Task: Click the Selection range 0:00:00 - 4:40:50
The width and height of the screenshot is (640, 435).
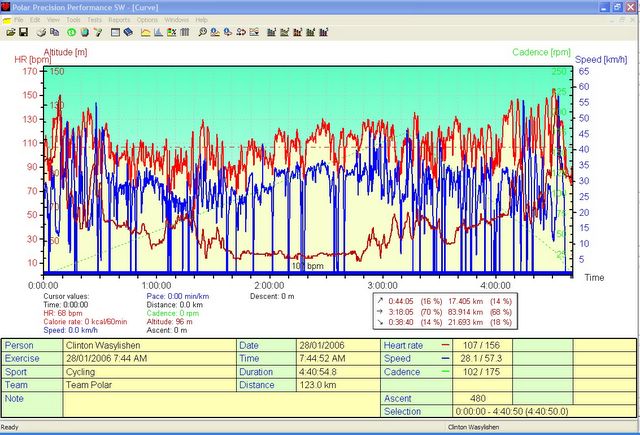Action: pos(544,411)
